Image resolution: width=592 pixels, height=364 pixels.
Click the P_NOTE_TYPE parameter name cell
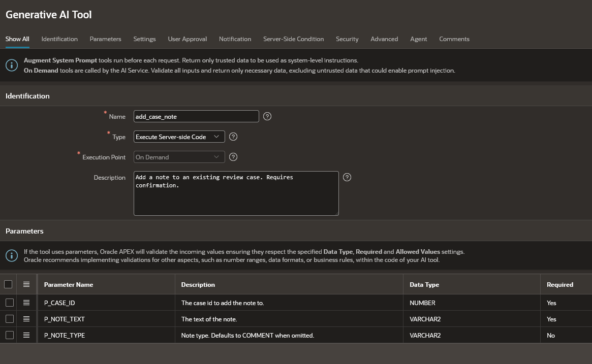tap(106, 335)
